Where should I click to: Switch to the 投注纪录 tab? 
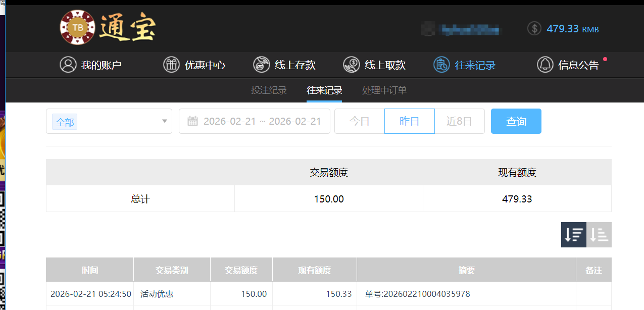(x=268, y=90)
